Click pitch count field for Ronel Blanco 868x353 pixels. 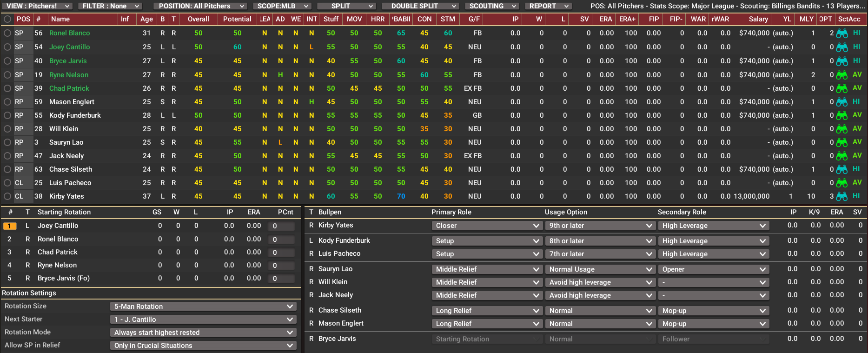click(x=281, y=240)
